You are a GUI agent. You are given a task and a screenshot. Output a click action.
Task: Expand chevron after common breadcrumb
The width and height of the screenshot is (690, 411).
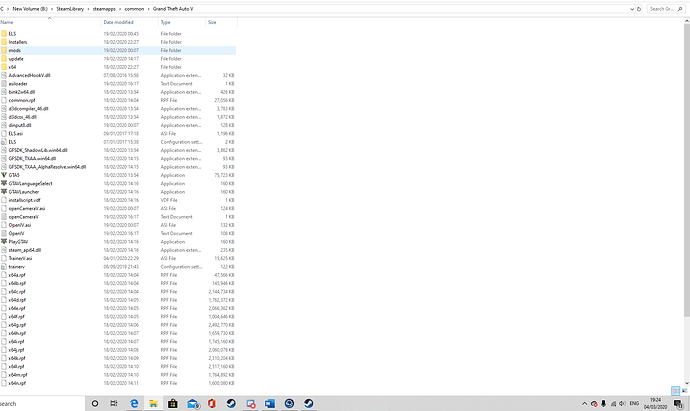(148, 9)
